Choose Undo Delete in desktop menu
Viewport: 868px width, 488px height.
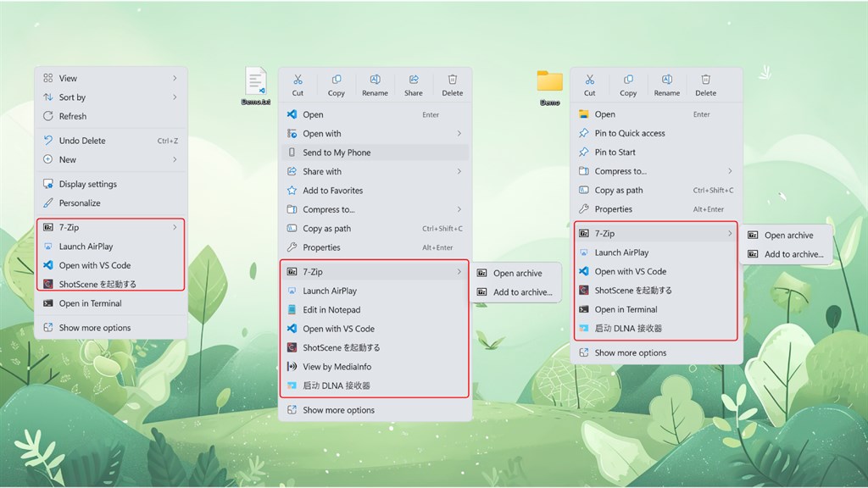[111, 141]
